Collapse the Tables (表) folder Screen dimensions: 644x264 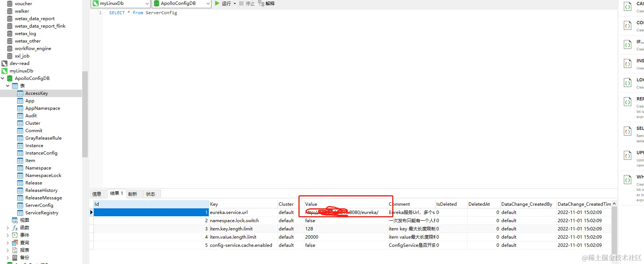tap(7, 86)
